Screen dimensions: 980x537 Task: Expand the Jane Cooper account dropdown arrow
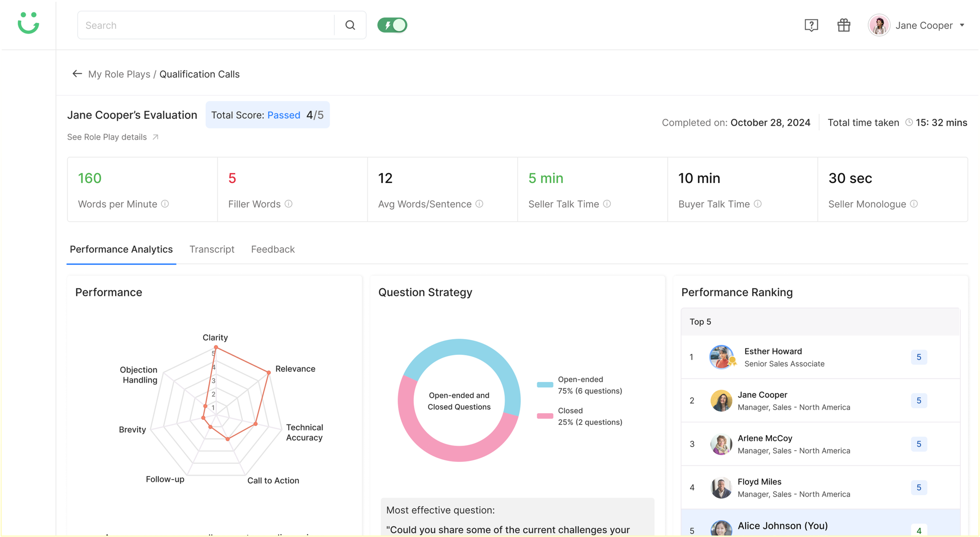tap(962, 25)
